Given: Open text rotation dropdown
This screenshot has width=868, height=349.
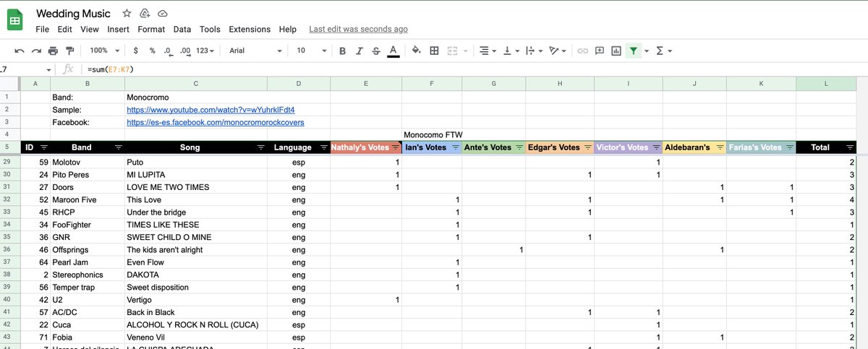Looking at the screenshot, I should (x=558, y=51).
